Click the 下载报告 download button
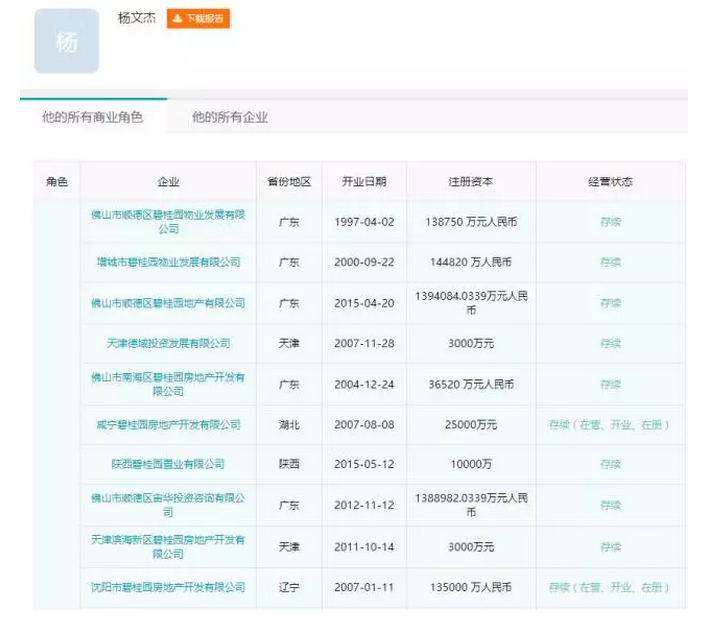The image size is (706, 619). pyautogui.click(x=198, y=18)
